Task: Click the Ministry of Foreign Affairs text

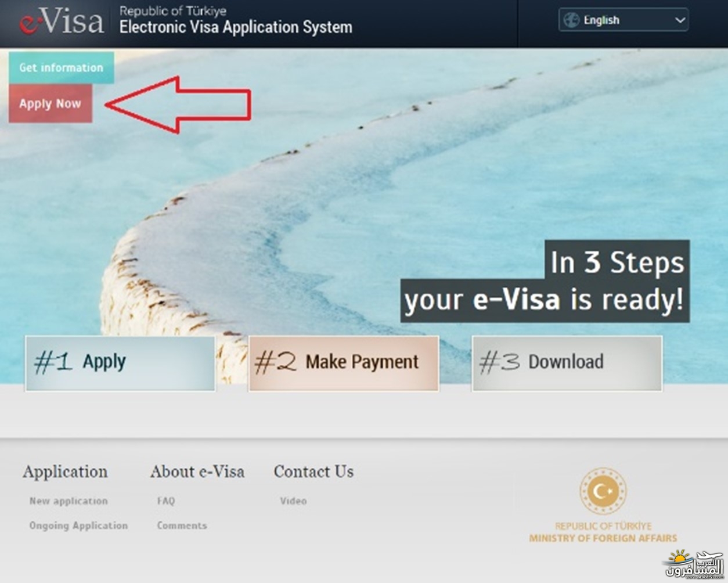Action: [x=603, y=538]
